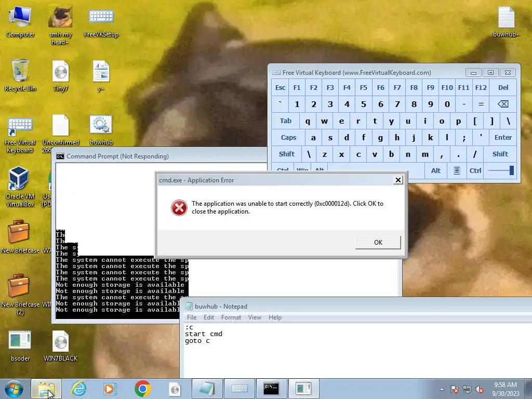Click the Notepad text area
Screen dimensions: 532x399
357,351
